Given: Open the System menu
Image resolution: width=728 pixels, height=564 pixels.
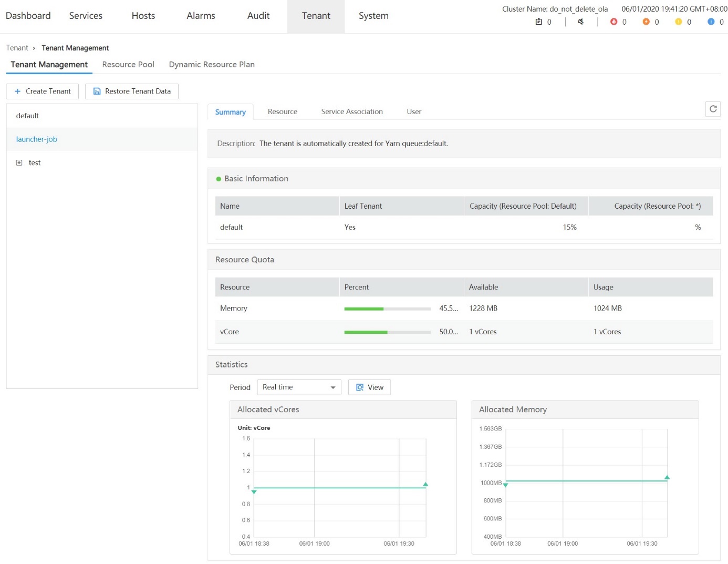Looking at the screenshot, I should pyautogui.click(x=373, y=16).
